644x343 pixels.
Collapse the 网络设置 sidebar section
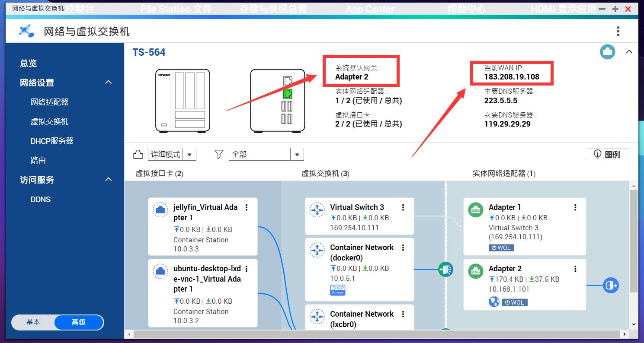(109, 83)
